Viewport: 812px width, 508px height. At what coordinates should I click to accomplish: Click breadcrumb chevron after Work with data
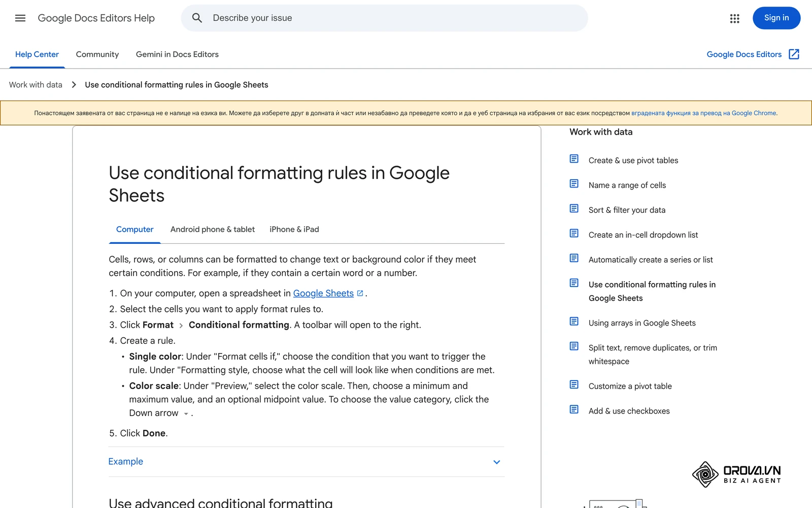(74, 85)
